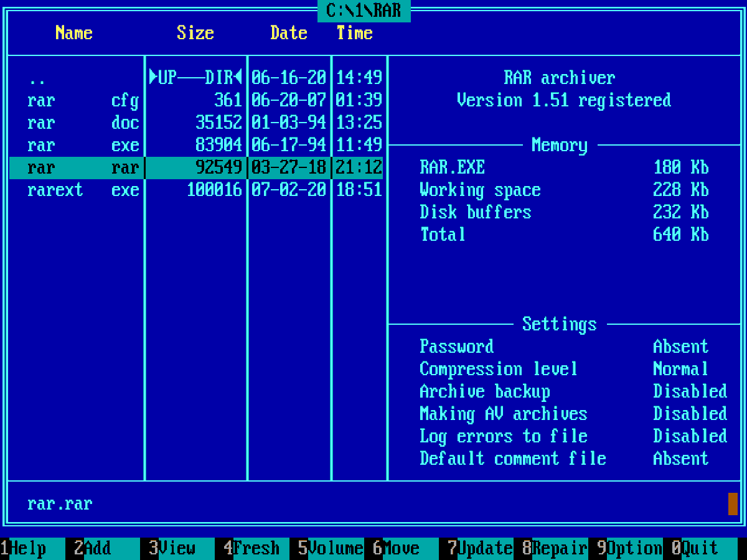The height and width of the screenshot is (560, 747).
Task: Click the 'Version 1.51 registered' text
Action: tap(564, 101)
